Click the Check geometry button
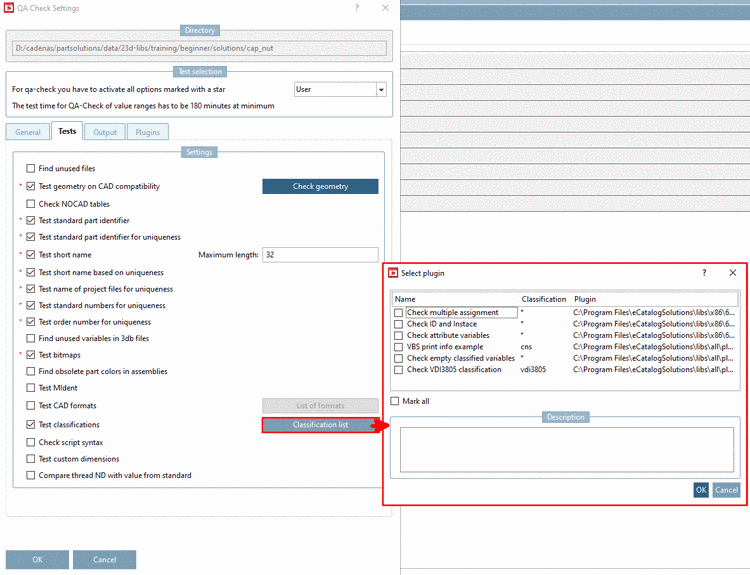 320,187
